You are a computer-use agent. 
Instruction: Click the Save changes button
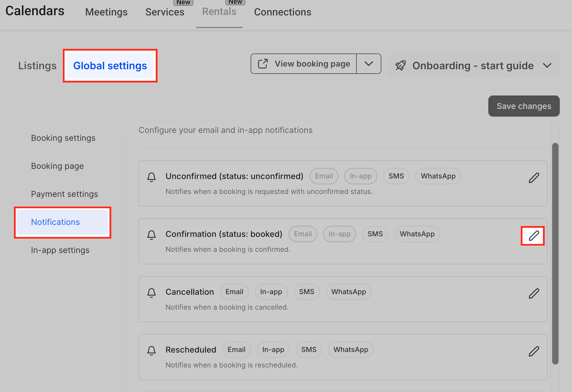point(524,106)
